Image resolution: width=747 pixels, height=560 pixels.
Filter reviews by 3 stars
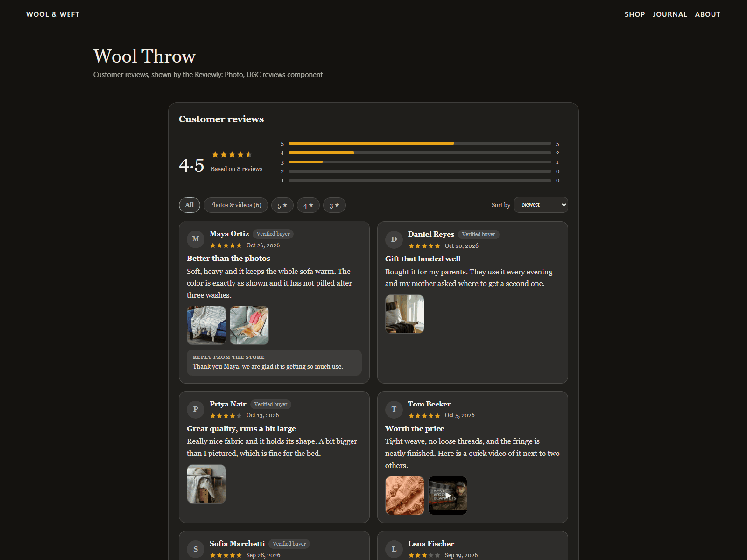[334, 205]
